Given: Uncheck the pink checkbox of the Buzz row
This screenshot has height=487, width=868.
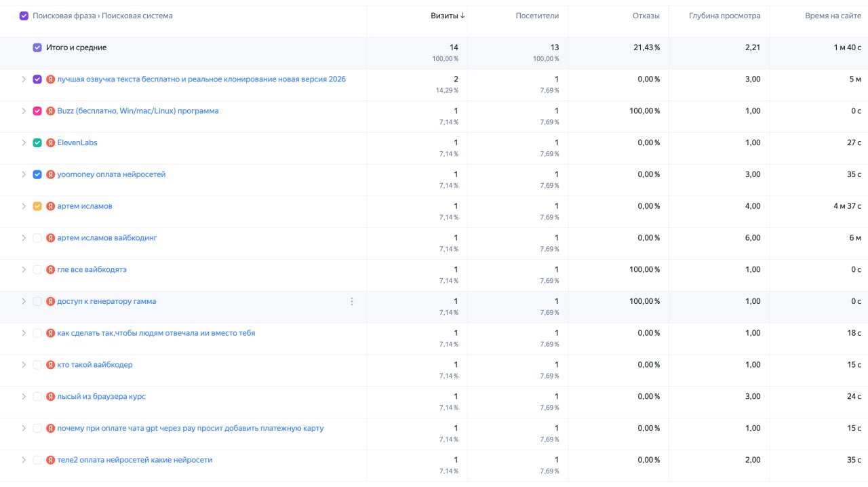Looking at the screenshot, I should pos(37,111).
